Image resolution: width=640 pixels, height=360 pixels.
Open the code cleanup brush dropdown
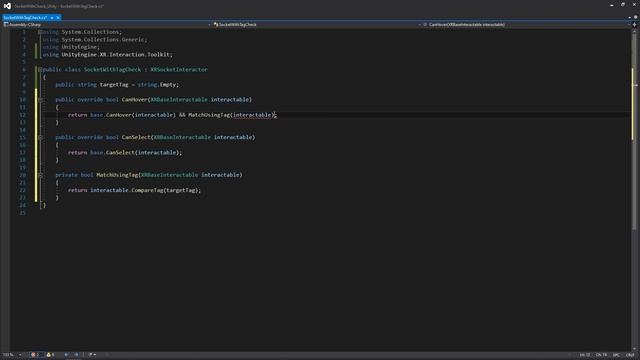point(92,355)
